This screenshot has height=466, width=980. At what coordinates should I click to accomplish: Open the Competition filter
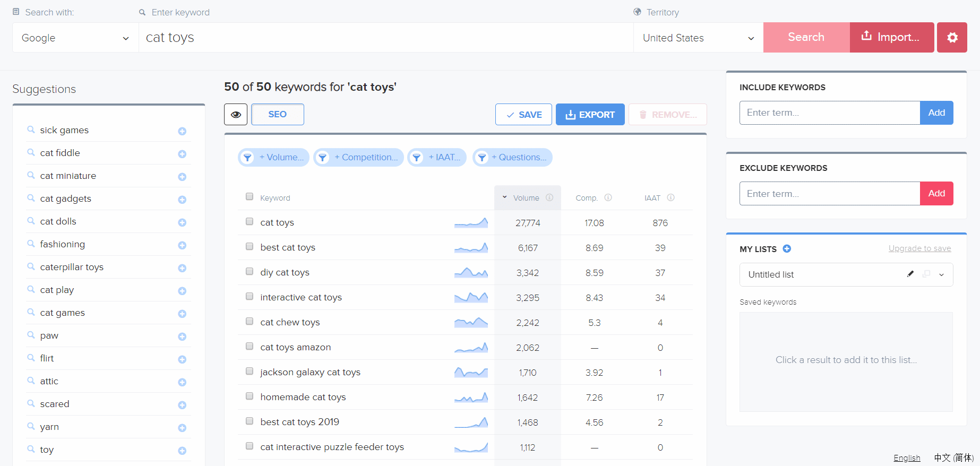359,157
